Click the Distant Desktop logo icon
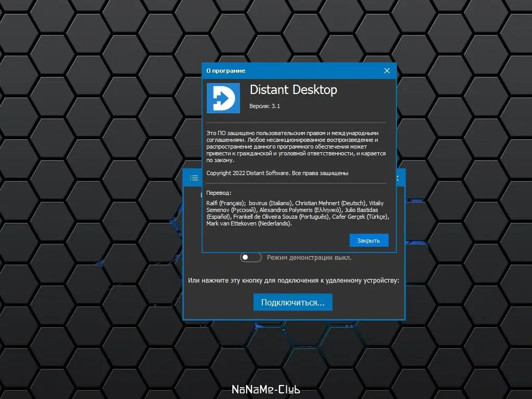The image size is (532, 399). coord(223,98)
